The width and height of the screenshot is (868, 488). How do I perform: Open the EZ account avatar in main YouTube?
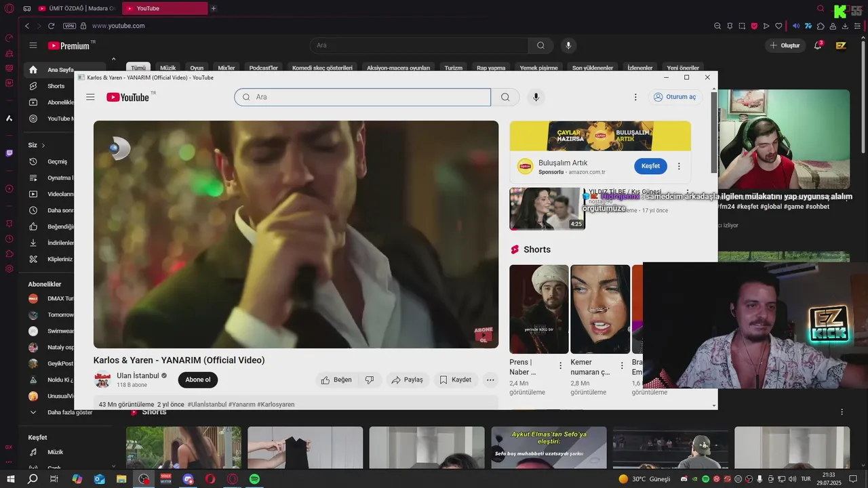[x=841, y=45]
